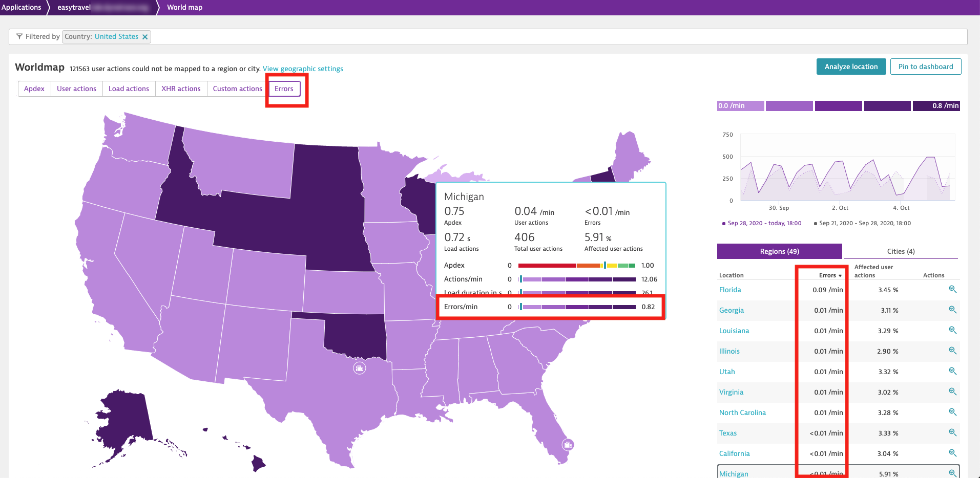Click Florida's 0.09 /min errors value

827,290
